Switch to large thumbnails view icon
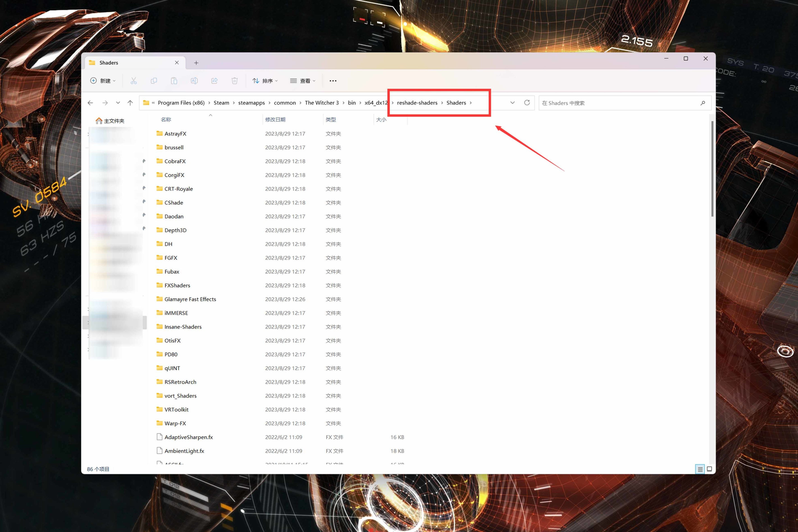This screenshot has width=798, height=532. [x=709, y=469]
